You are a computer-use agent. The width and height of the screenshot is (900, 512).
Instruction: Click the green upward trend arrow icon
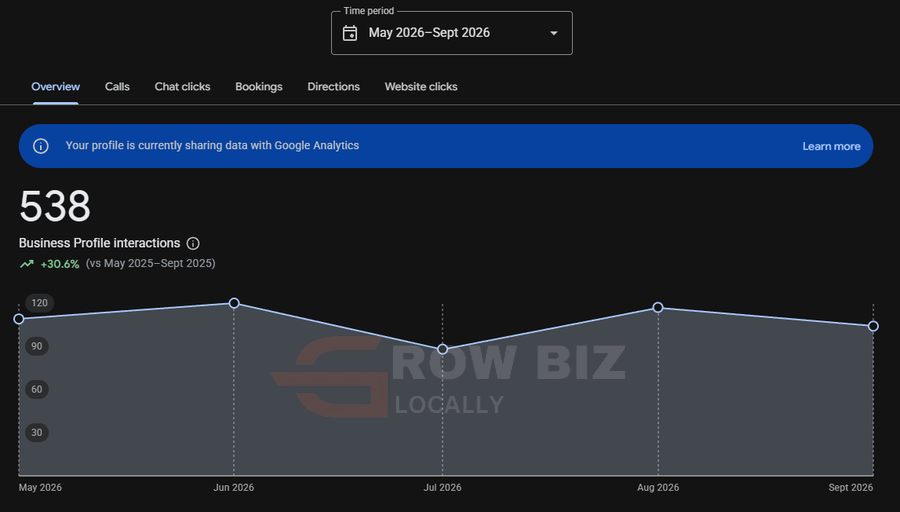pyautogui.click(x=27, y=264)
